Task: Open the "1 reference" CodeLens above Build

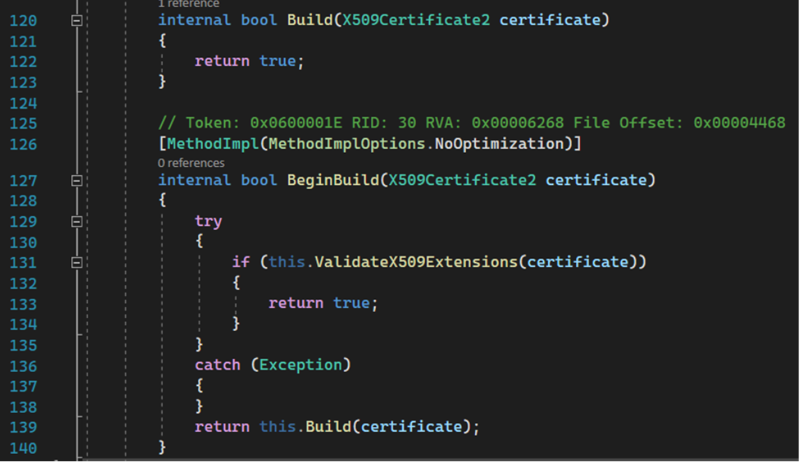Action: tap(191, 4)
